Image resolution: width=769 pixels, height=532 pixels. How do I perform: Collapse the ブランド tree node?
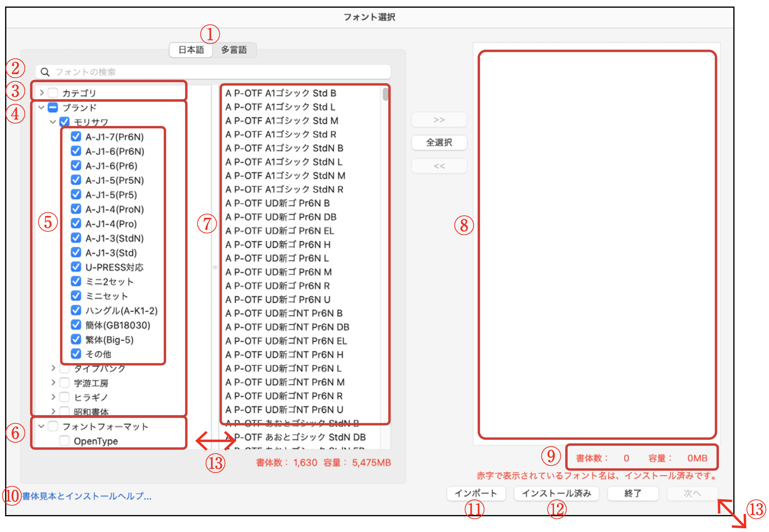pos(41,107)
